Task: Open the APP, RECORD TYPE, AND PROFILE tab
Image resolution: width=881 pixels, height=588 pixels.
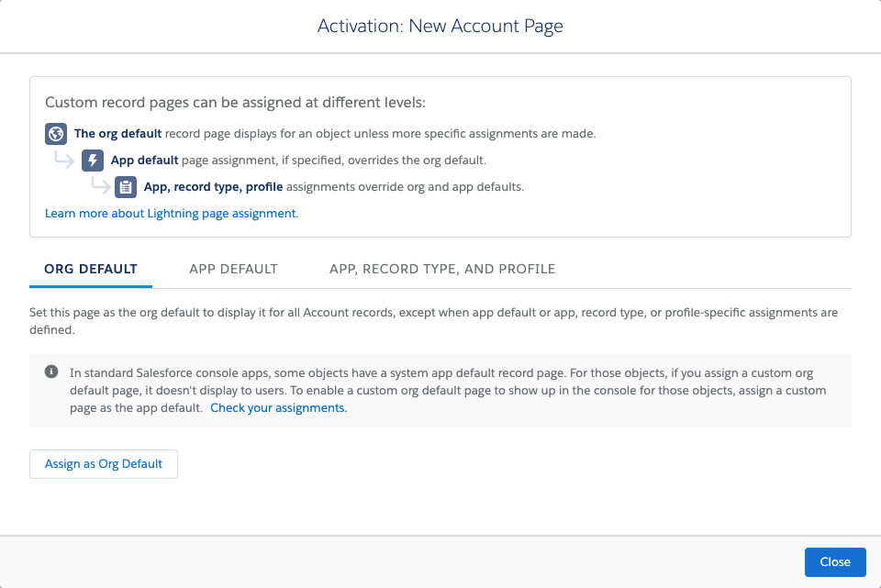Action: (442, 269)
